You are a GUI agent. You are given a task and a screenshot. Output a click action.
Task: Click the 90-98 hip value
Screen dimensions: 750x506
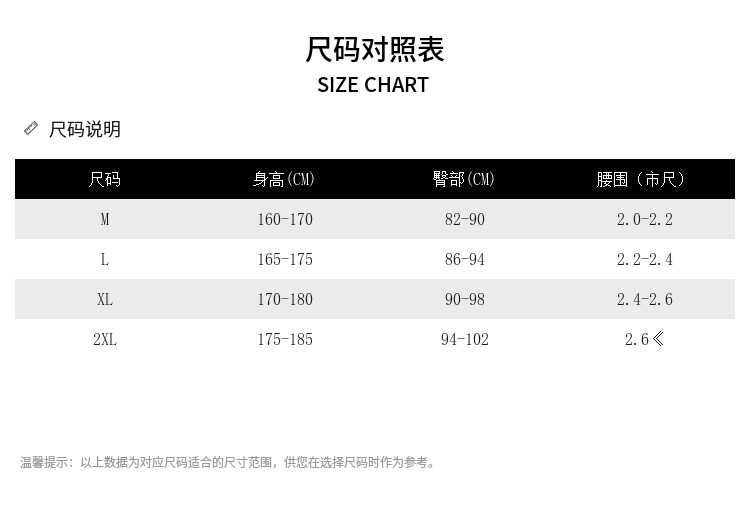pos(465,300)
